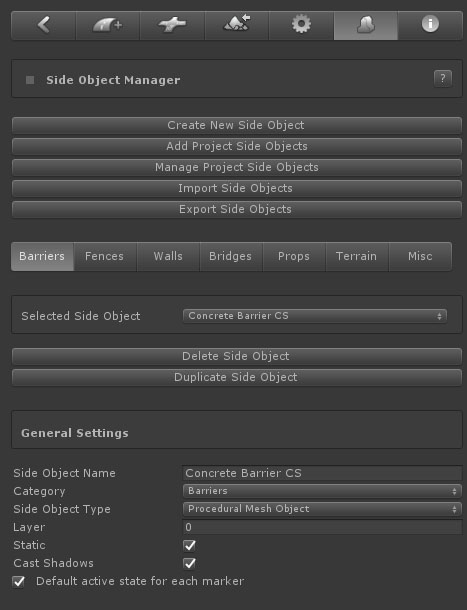Toggle the Static checkbox

point(190,545)
